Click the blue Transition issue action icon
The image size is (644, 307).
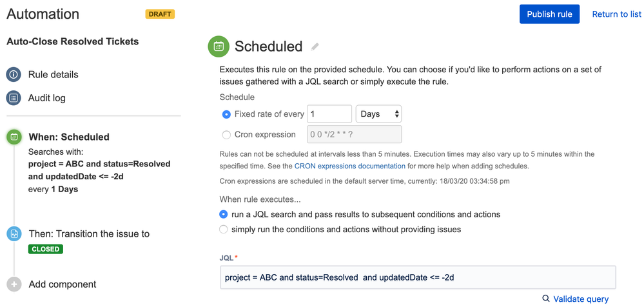coord(14,234)
